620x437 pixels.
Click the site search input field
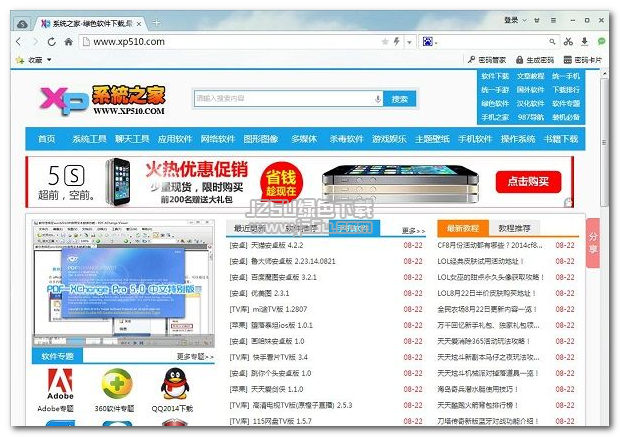pyautogui.click(x=284, y=99)
